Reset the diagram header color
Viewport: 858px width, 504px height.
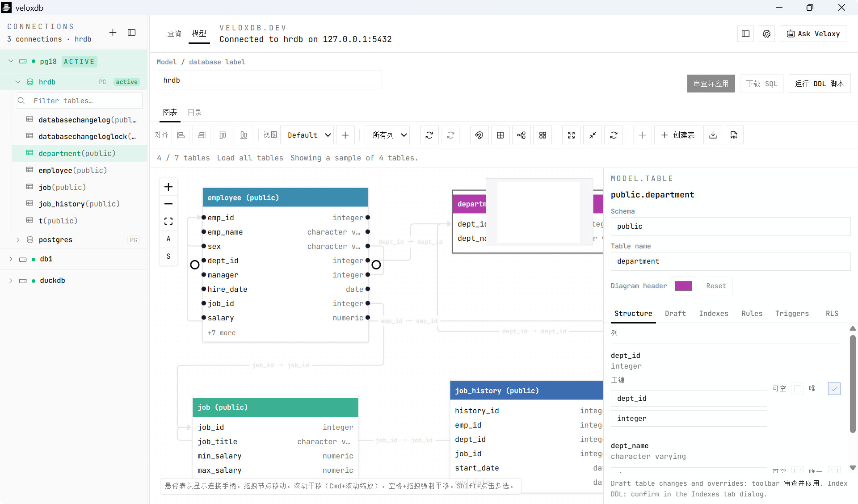coord(716,286)
